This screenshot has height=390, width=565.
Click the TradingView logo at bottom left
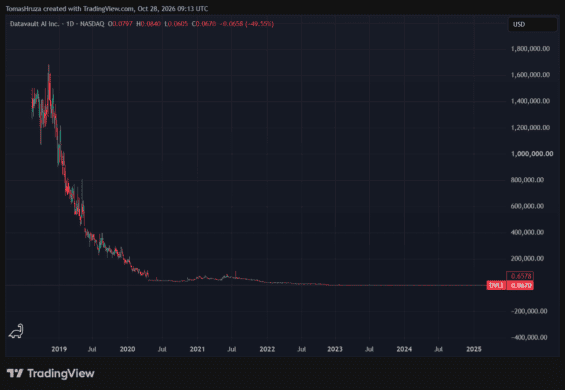pos(50,373)
